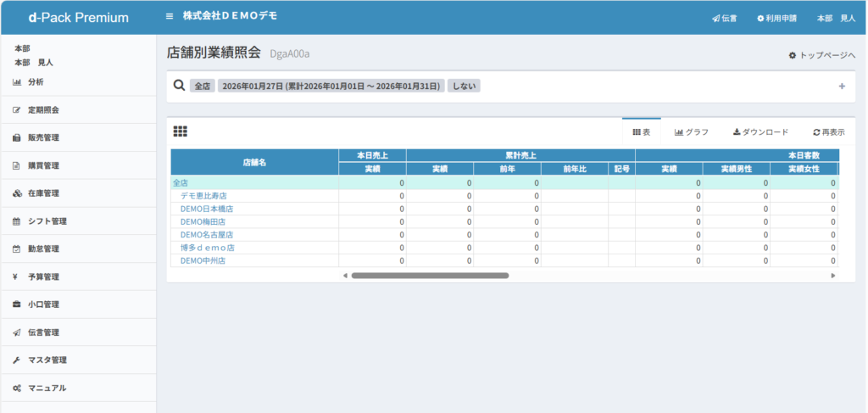Click the 再表示 refresh button
Screen dimensions: 868x413
pyautogui.click(x=828, y=132)
